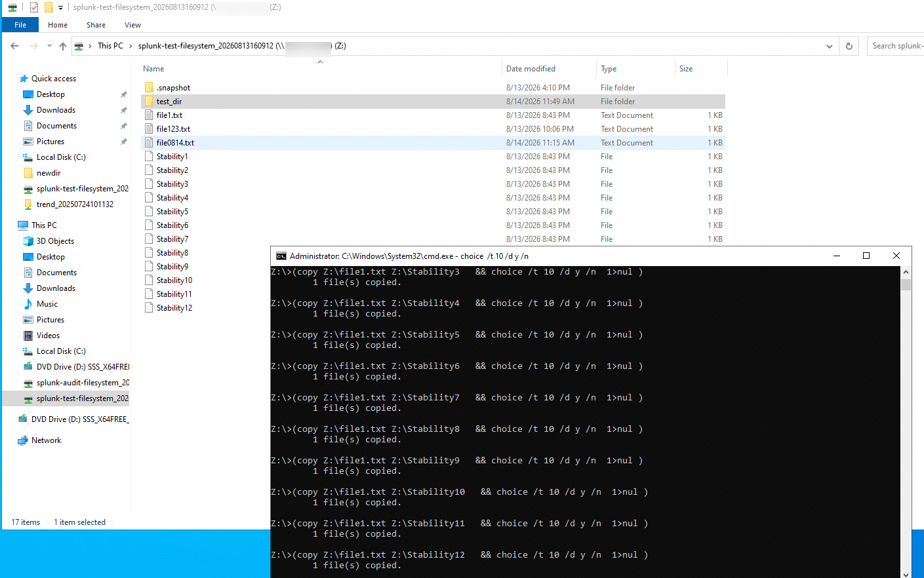Unpin Desktop pin icon in Quick access

pos(123,94)
